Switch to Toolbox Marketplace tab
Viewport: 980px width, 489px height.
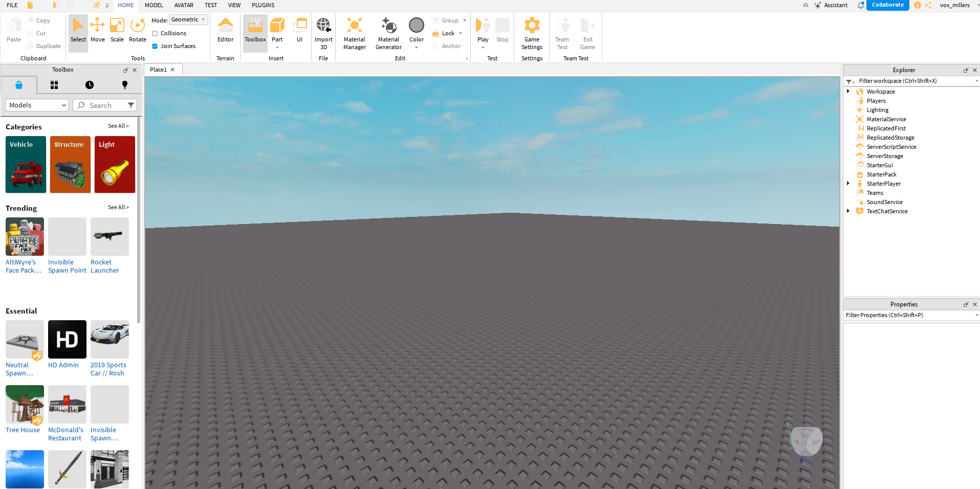[x=19, y=85]
